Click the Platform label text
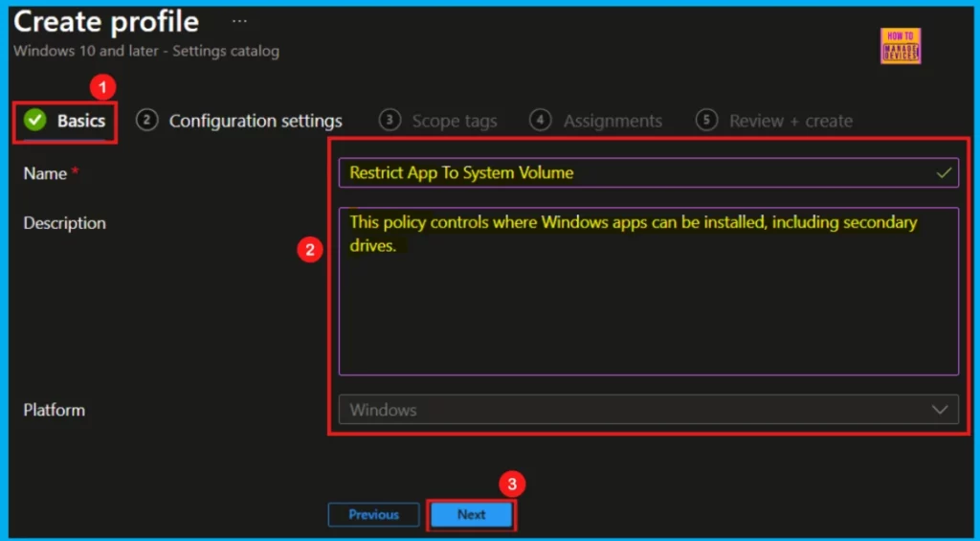 click(x=54, y=410)
